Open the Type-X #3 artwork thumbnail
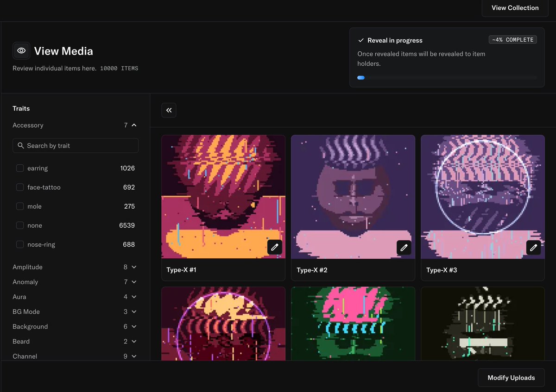Viewport: 556px width, 392px height. [x=483, y=197]
